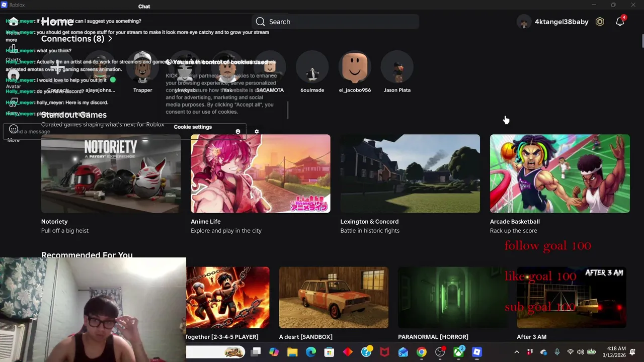Viewport: 644px width, 362px height.
Task: Open the 4ktangel38baby profile
Action: click(x=553, y=22)
